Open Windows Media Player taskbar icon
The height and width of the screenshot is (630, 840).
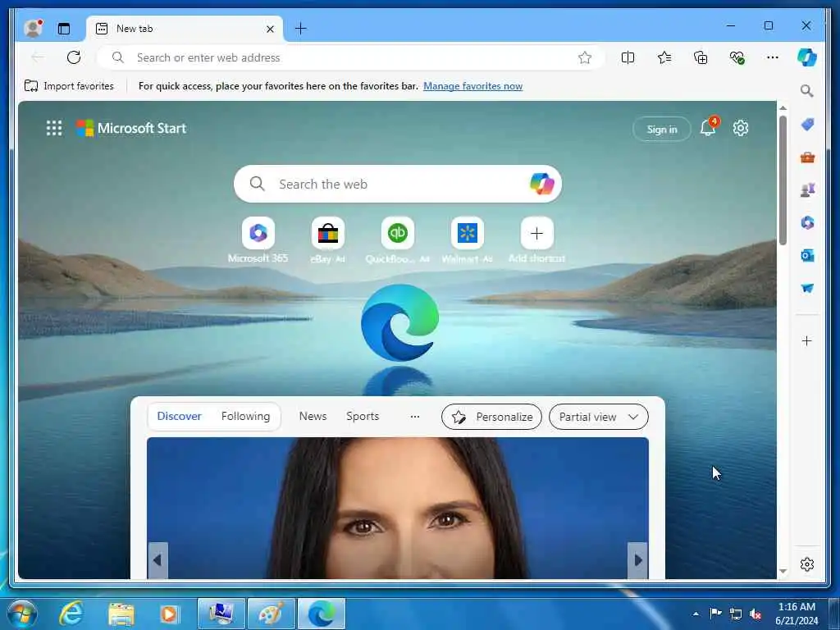(x=169, y=614)
